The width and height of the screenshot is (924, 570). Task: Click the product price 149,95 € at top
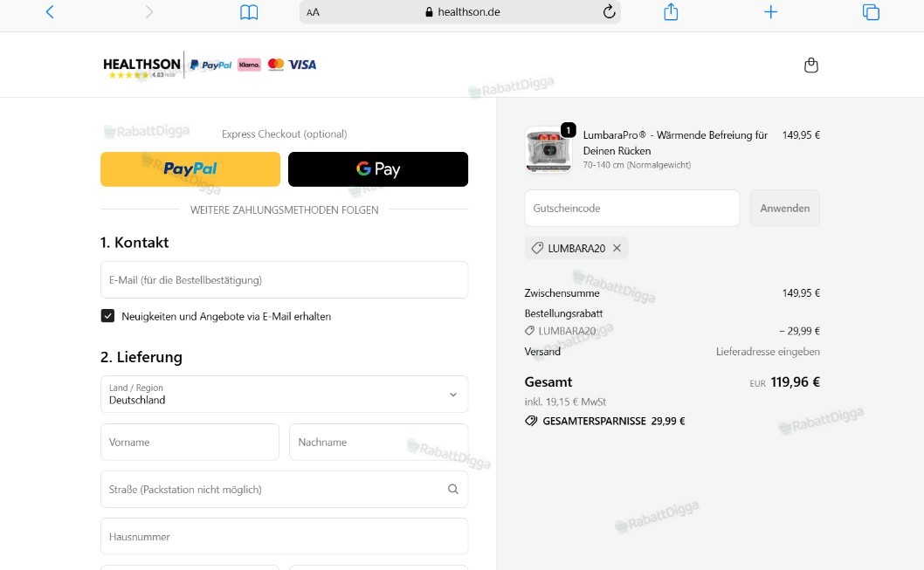[801, 134]
